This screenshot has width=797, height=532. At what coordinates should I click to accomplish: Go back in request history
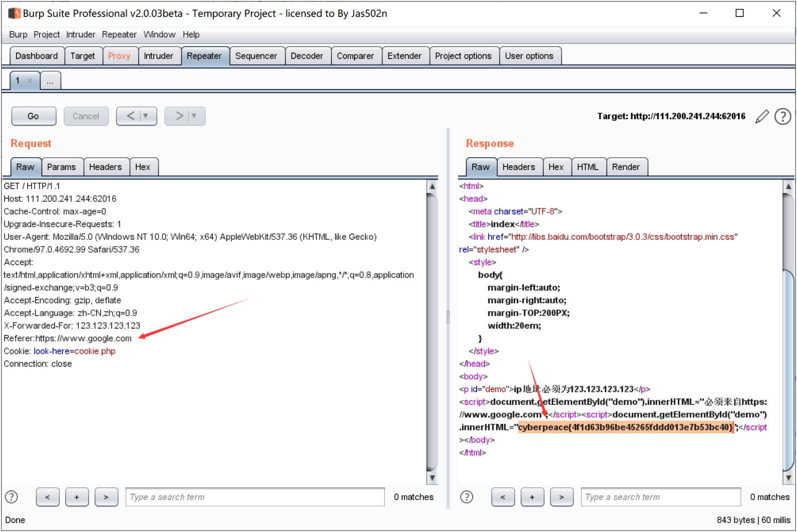pyautogui.click(x=130, y=116)
